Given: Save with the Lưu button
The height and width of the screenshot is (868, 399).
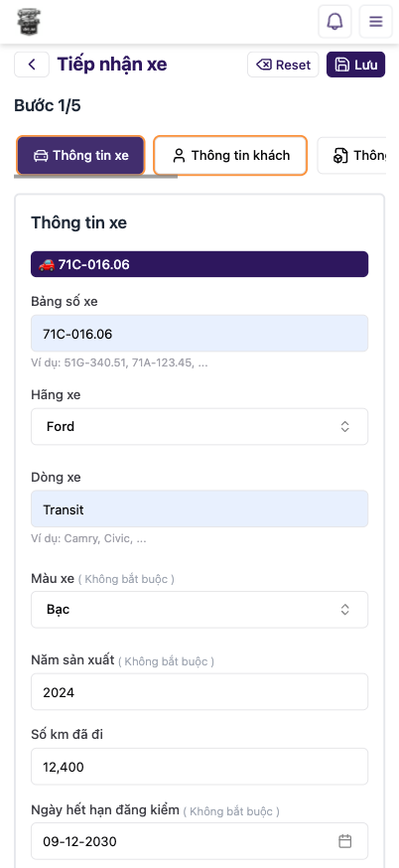Looking at the screenshot, I should [356, 65].
